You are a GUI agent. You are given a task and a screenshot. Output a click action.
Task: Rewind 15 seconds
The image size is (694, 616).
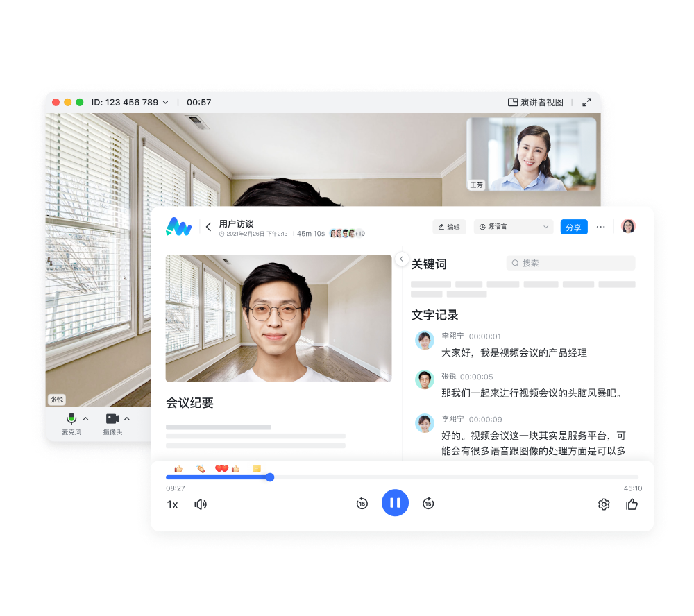pyautogui.click(x=362, y=504)
